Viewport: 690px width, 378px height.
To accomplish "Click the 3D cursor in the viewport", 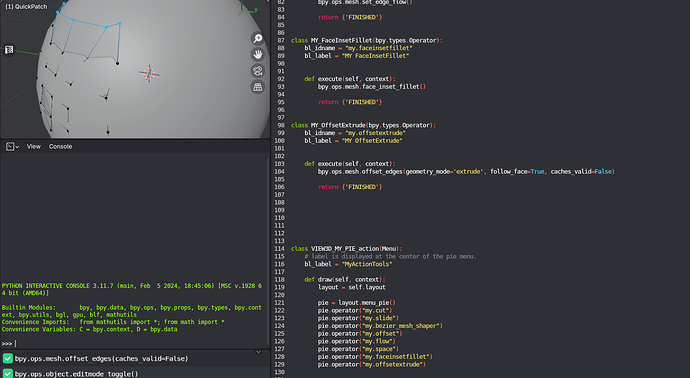I will [149, 73].
